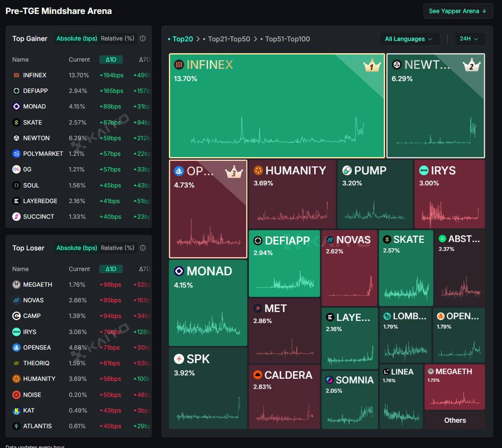Click the info icon beside Top Loser toggle

coord(143,248)
